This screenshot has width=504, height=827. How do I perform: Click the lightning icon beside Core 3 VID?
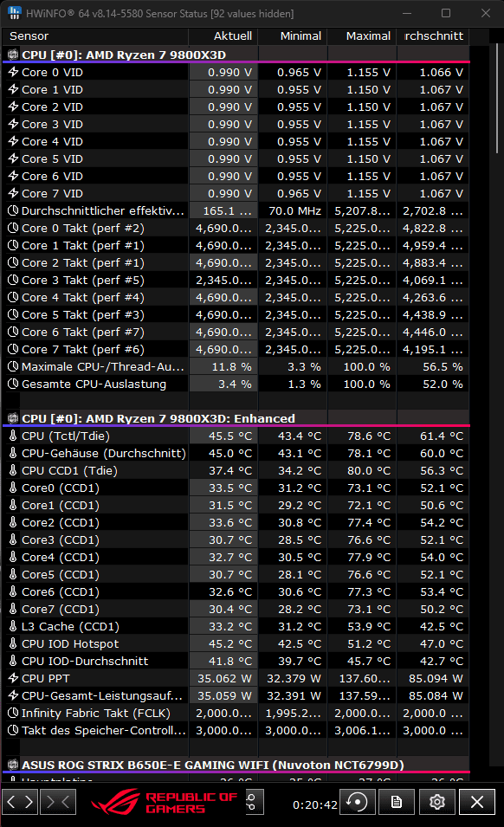coord(13,124)
